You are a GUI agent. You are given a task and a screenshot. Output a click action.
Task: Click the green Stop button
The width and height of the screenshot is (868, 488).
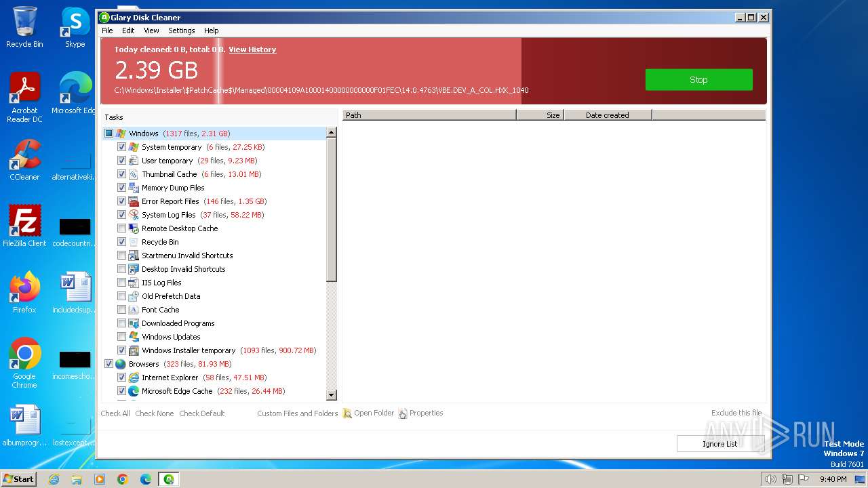coord(698,79)
